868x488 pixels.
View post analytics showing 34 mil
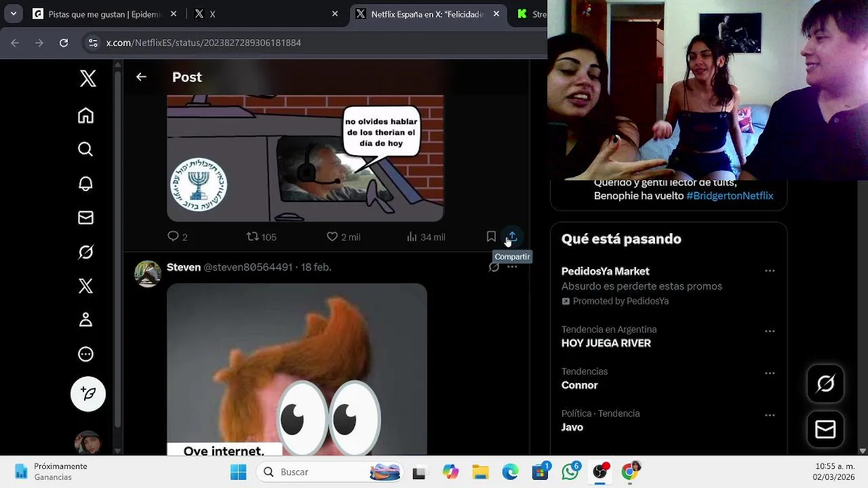coord(426,237)
